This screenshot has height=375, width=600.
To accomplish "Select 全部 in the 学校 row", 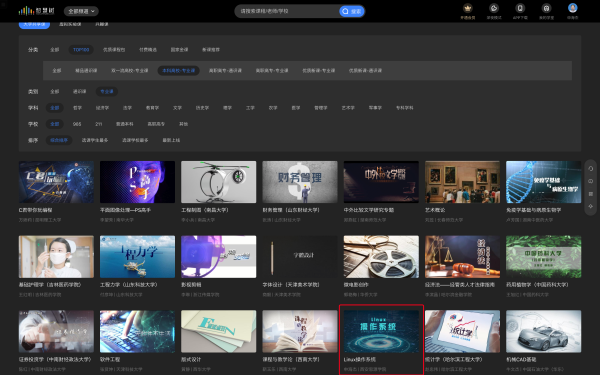I will pyautogui.click(x=55, y=124).
